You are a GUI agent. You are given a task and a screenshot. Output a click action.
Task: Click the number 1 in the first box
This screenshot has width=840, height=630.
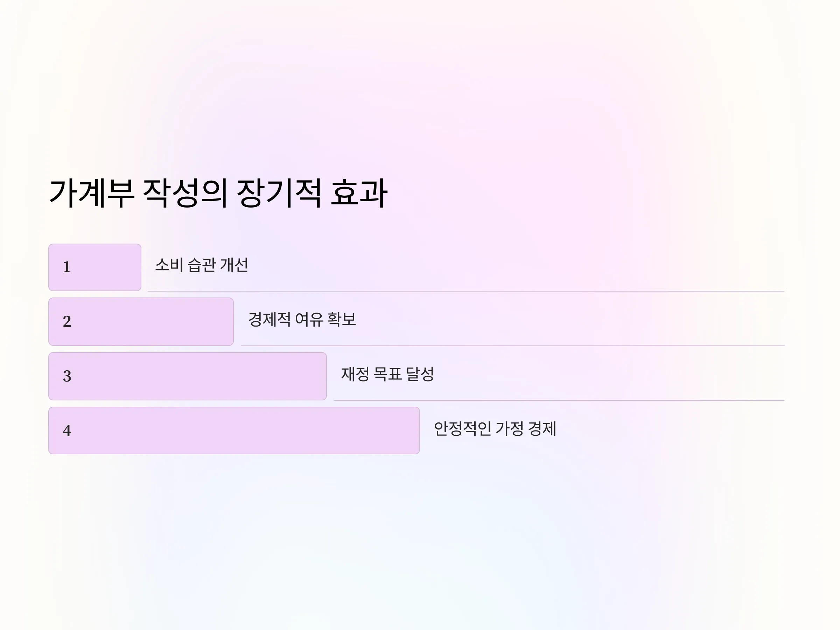click(67, 267)
